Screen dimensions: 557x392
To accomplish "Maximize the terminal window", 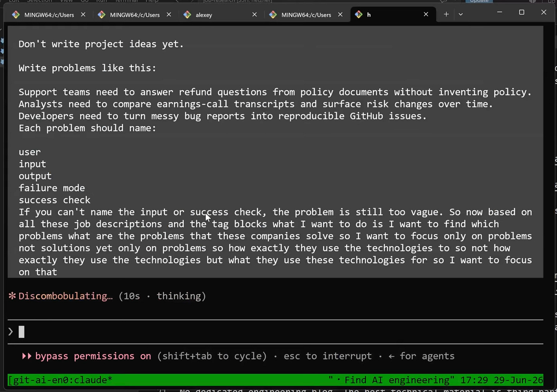I will coord(521,12).
